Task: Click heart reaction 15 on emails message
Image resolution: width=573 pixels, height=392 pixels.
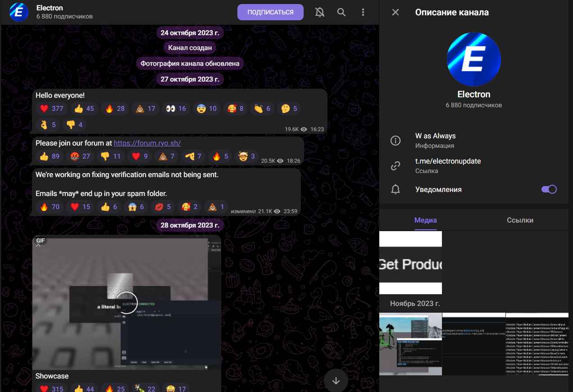Action: click(x=80, y=207)
